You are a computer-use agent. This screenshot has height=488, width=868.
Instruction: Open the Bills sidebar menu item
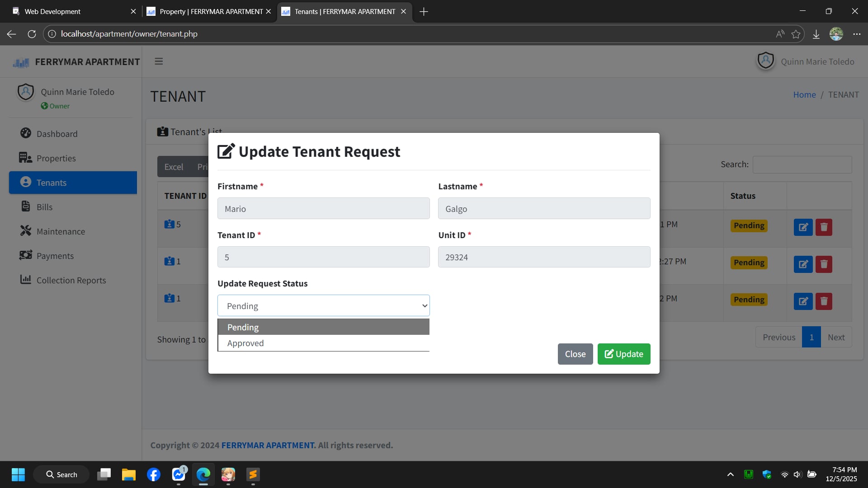(x=44, y=207)
